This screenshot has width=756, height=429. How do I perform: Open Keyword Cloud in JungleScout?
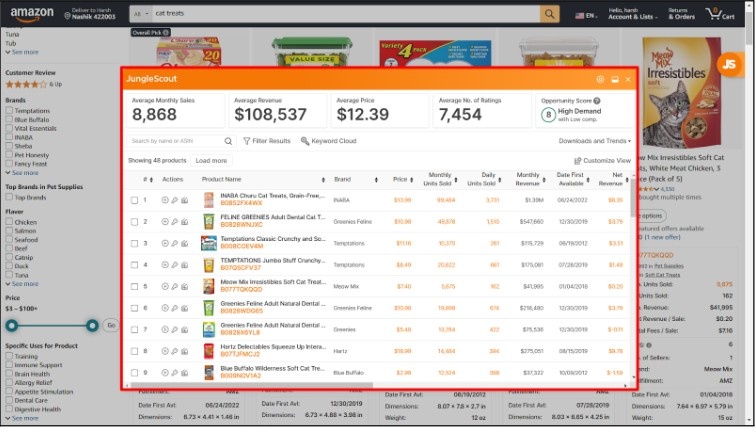point(328,141)
